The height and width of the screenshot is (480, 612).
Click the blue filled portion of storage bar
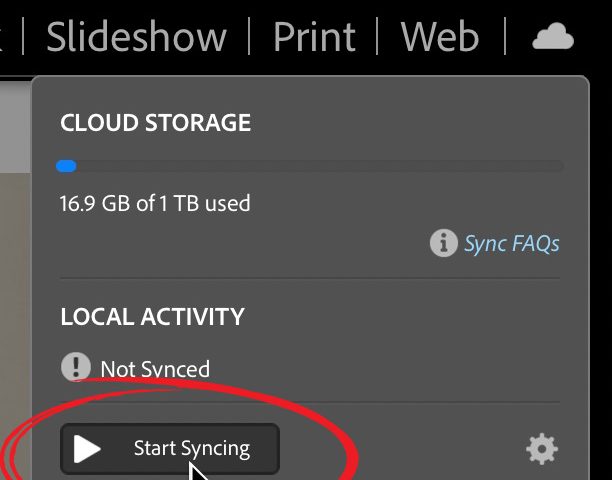coord(67,166)
